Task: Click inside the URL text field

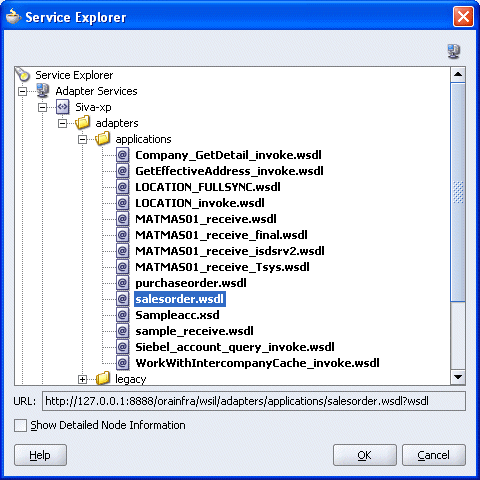Action: pos(253,401)
